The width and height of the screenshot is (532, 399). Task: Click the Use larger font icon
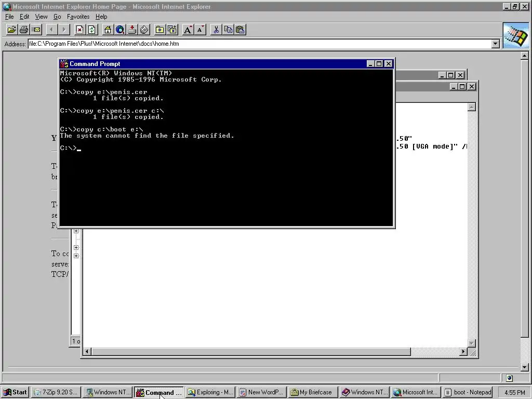pos(188,30)
